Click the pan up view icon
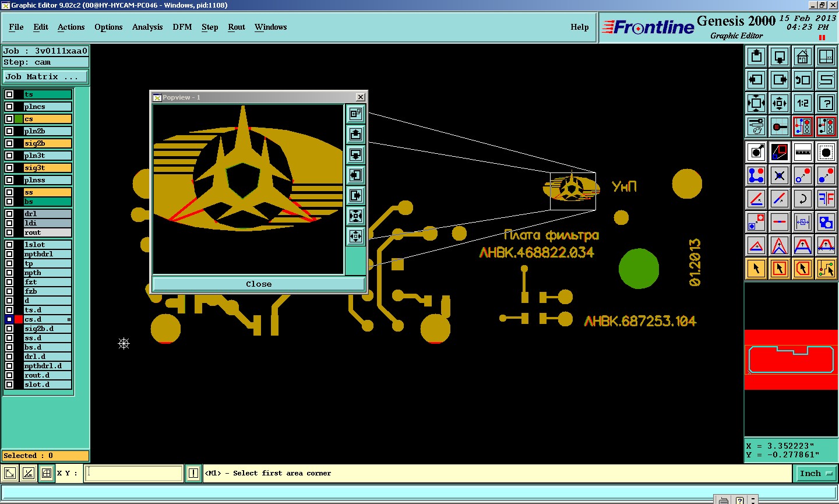Screen dimensions: 839x504 click(x=756, y=57)
